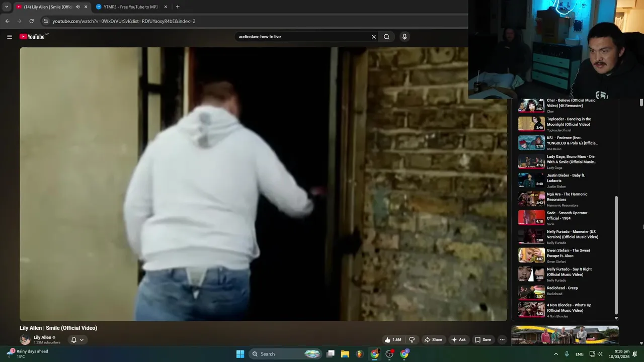The image size is (644, 362).
Task: Close the Lily Allen Smile tab
Action: 86,7
